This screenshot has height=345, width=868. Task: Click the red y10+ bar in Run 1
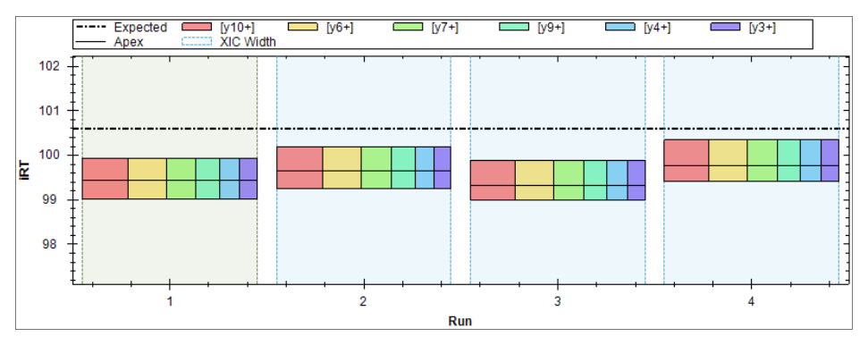point(105,179)
